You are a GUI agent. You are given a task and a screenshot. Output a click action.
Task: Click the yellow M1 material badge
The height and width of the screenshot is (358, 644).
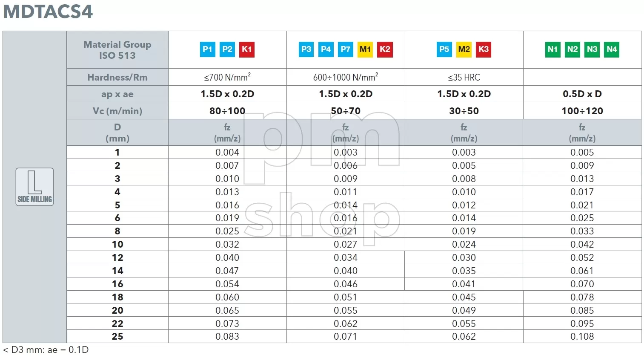click(x=365, y=49)
